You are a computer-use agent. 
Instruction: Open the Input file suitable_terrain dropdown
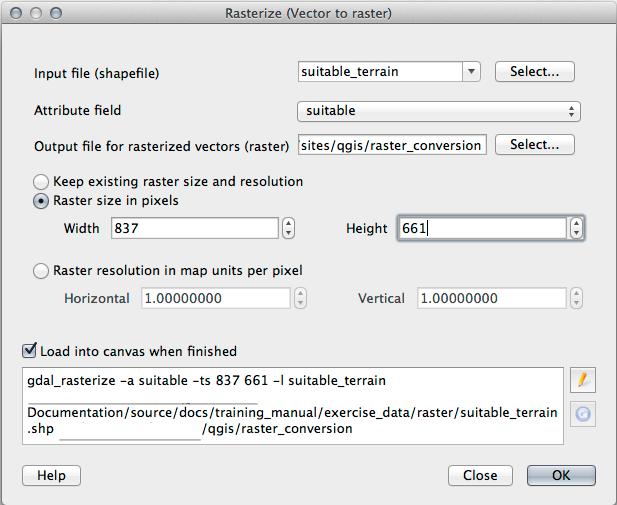click(x=471, y=72)
